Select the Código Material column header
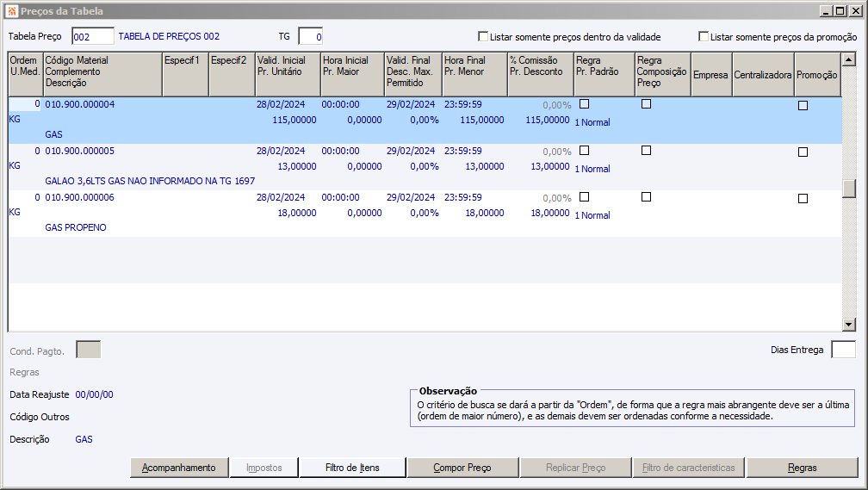 102,74
